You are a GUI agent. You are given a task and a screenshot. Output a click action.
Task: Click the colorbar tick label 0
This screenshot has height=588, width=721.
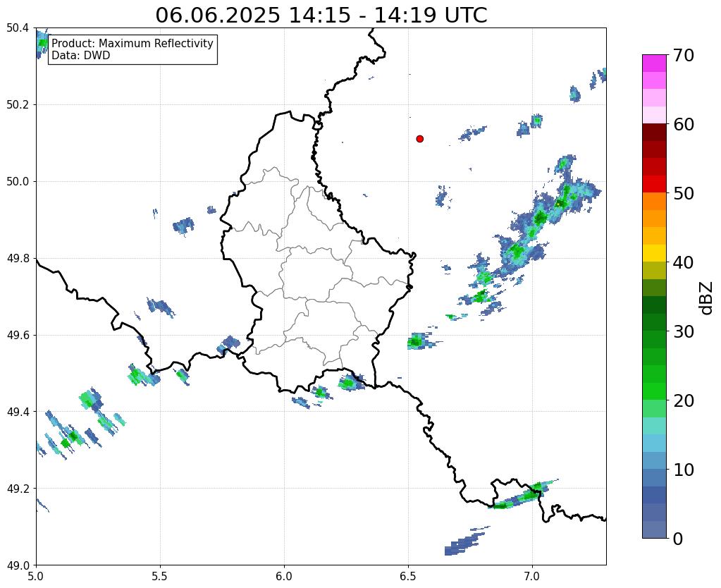(x=678, y=539)
